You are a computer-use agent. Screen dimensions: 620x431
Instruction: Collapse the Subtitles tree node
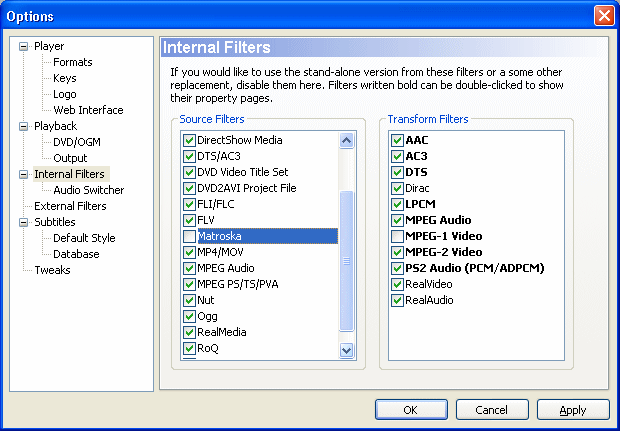tap(24, 223)
